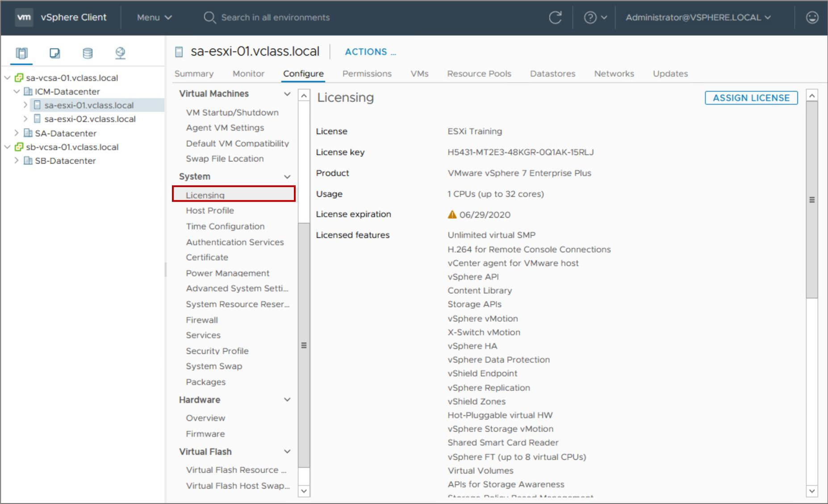This screenshot has height=504, width=828.
Task: Open Power Management settings
Action: [x=227, y=273]
